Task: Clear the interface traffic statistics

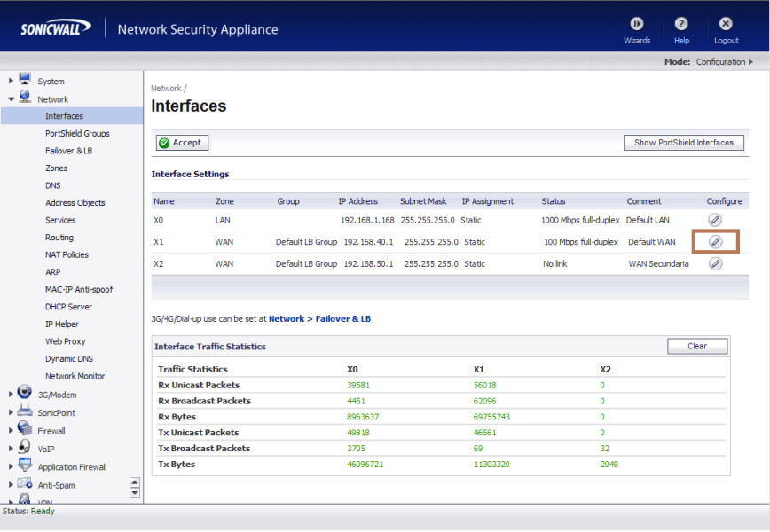Action: (x=697, y=346)
